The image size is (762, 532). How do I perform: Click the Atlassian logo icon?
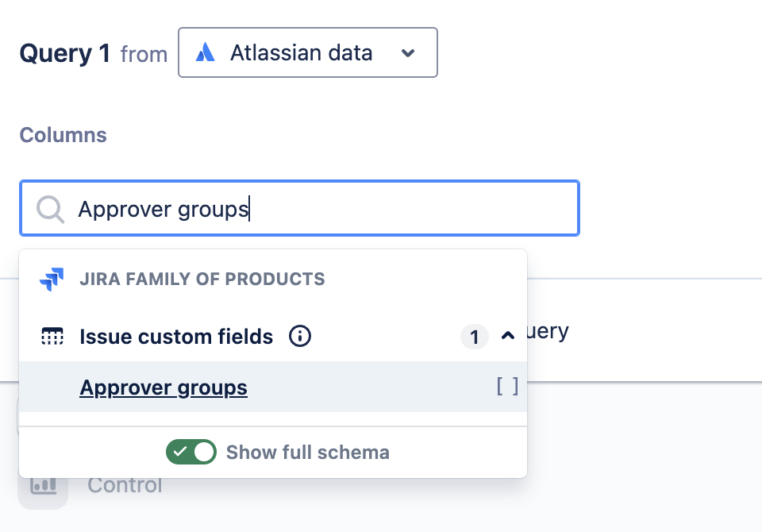point(205,52)
